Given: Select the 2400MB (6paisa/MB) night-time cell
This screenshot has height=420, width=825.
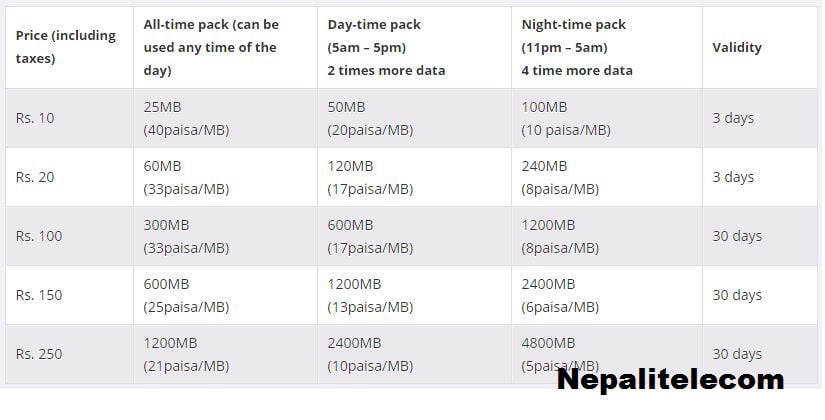Looking at the screenshot, I should point(607,295).
